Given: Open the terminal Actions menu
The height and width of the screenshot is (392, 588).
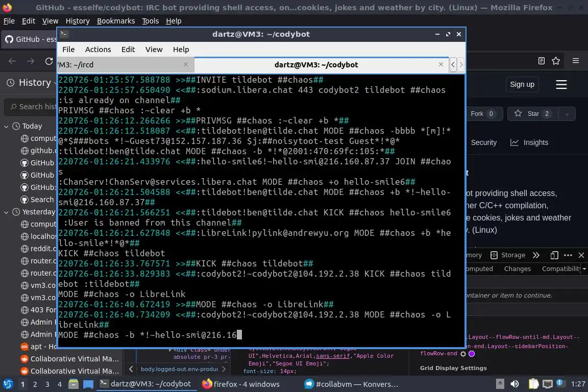Looking at the screenshot, I should (x=98, y=50).
